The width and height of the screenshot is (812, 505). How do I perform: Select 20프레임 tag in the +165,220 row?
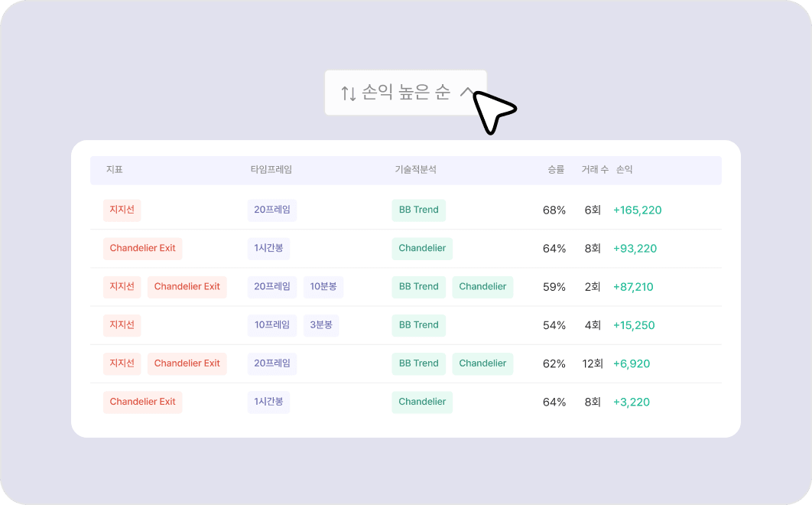[x=272, y=210]
